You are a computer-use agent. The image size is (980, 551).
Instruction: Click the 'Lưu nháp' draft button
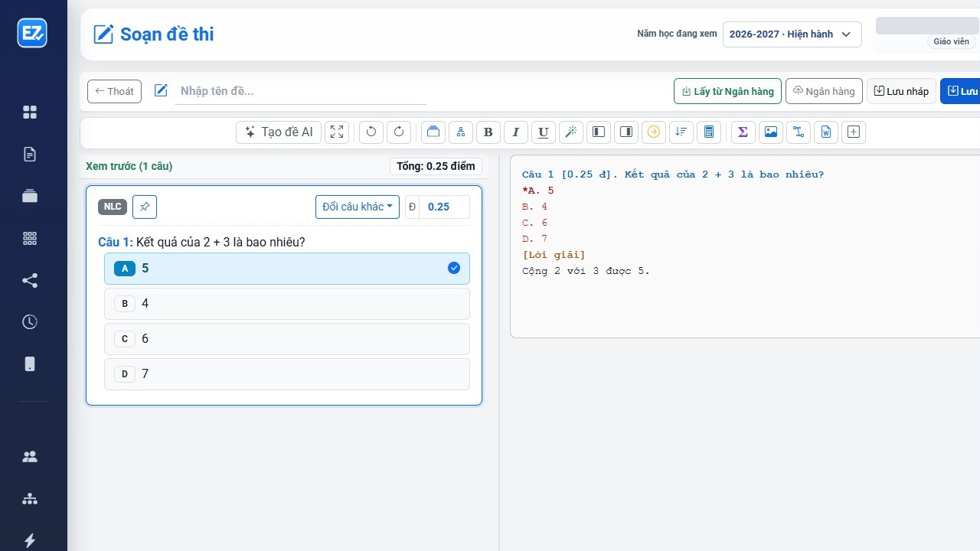(901, 91)
